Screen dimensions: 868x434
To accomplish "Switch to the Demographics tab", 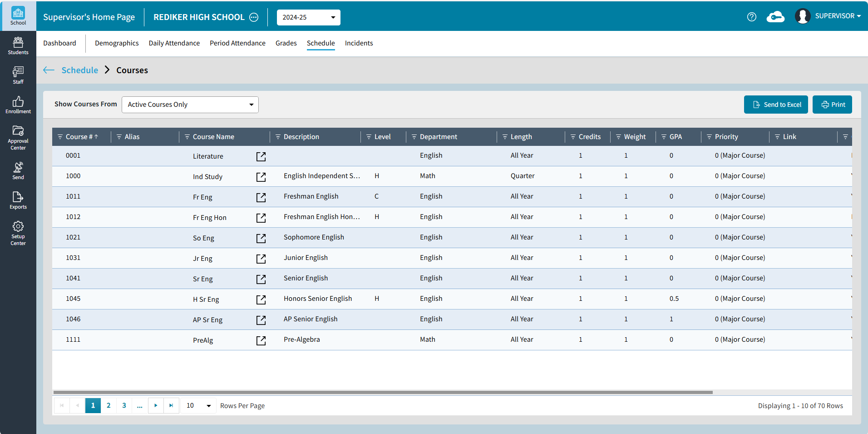I will [117, 43].
